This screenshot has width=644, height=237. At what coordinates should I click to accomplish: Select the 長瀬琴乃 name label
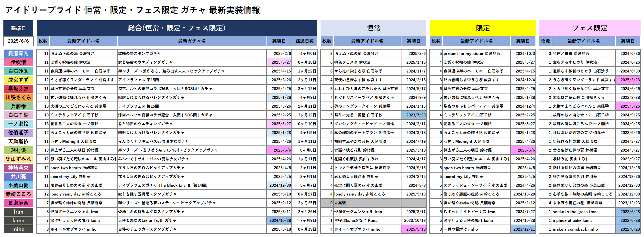(18, 54)
